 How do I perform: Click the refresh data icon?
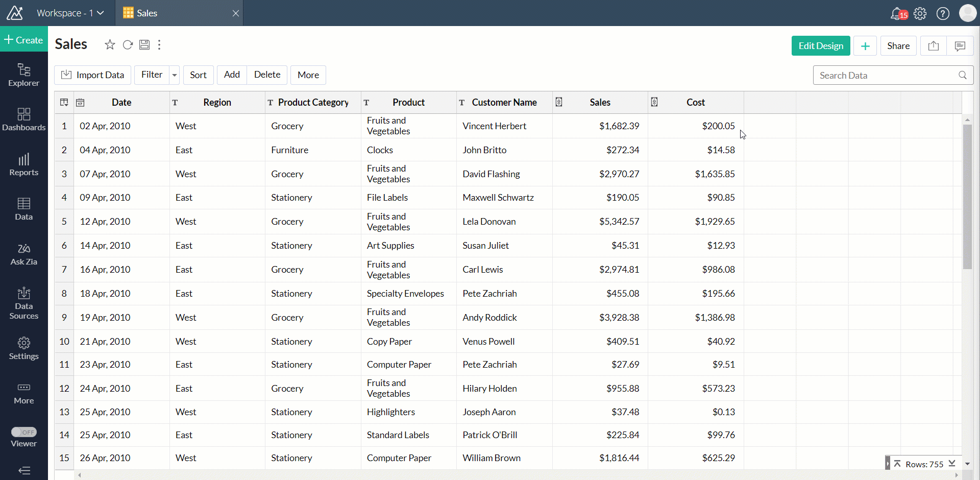tap(128, 45)
